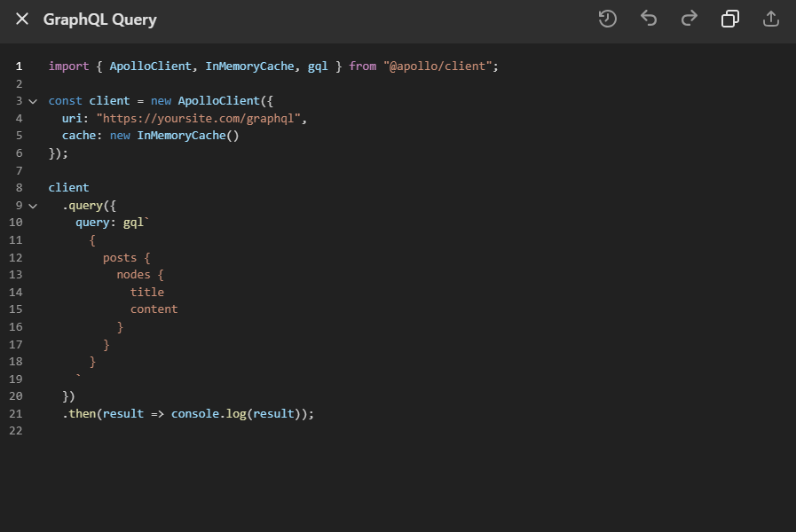
Task: Close the GraphQL Query panel
Action: pyautogui.click(x=22, y=19)
